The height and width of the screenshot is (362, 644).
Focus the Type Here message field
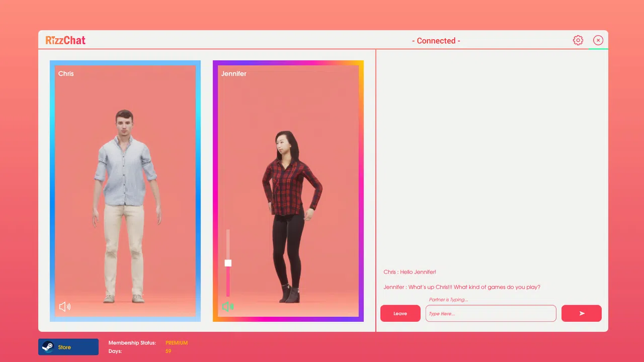point(491,313)
